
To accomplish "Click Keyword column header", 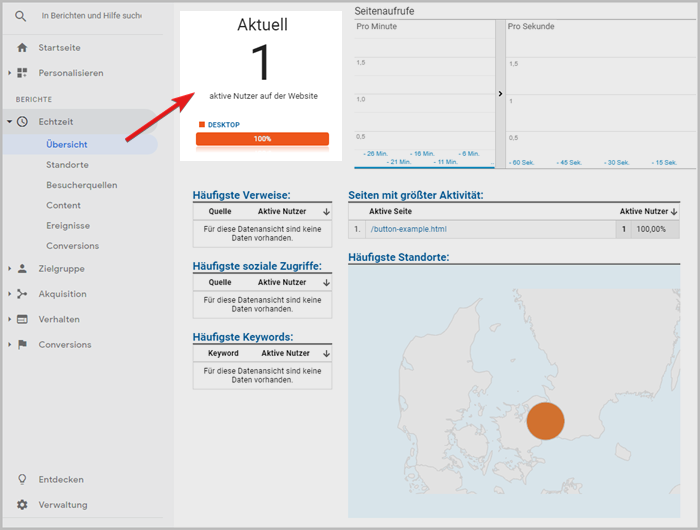I will click(x=223, y=353).
